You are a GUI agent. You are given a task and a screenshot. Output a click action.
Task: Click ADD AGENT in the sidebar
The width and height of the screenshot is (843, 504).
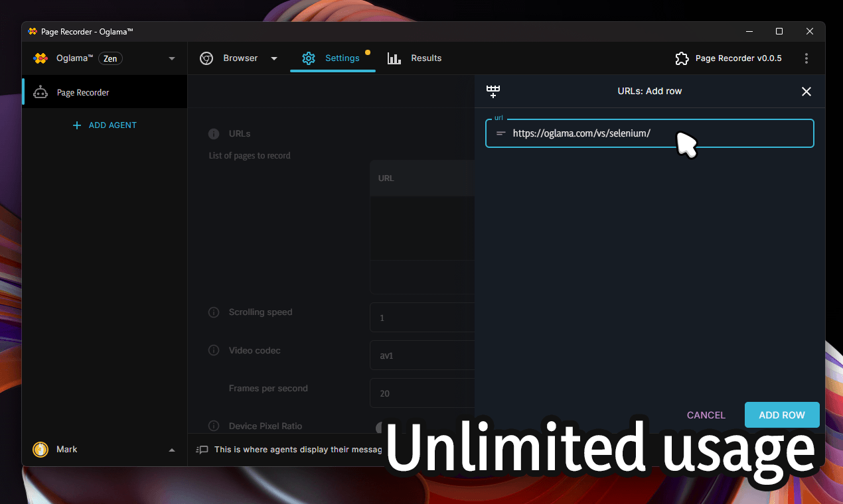[x=104, y=125]
